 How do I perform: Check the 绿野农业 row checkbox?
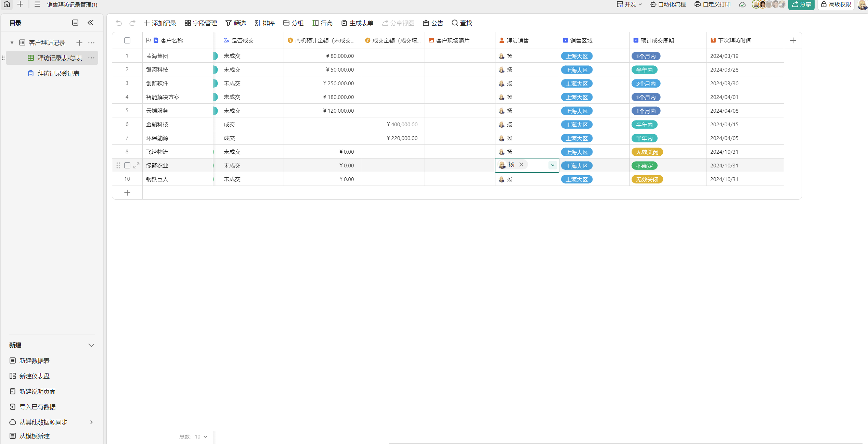click(127, 165)
